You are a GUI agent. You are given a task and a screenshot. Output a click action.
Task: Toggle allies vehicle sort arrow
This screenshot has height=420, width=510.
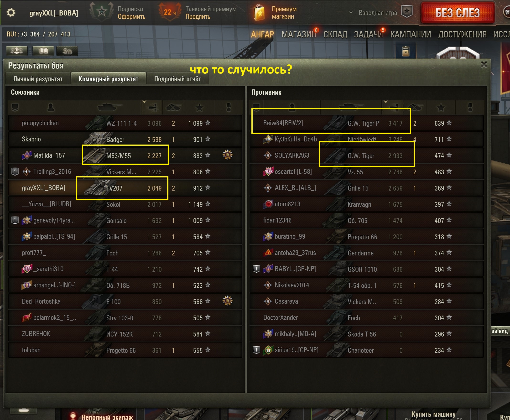(144, 102)
